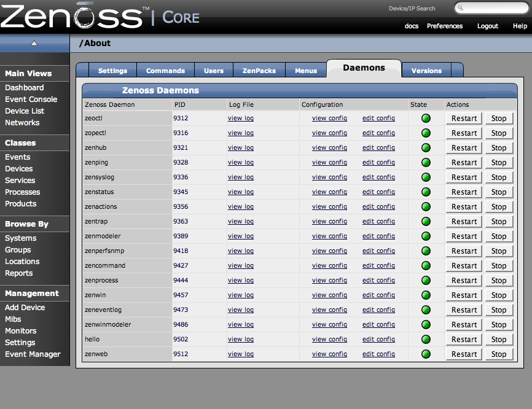
Task: Open Mibs under Management
Action: (13, 319)
